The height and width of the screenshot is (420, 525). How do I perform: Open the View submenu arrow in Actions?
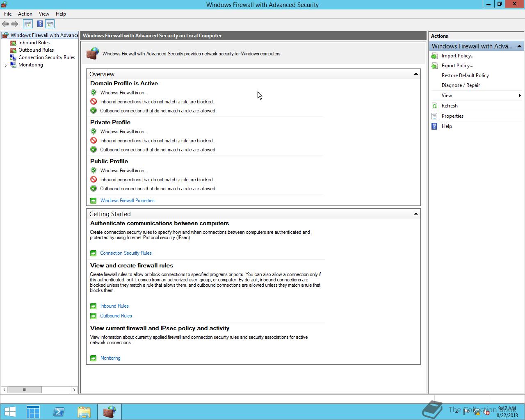tap(520, 96)
